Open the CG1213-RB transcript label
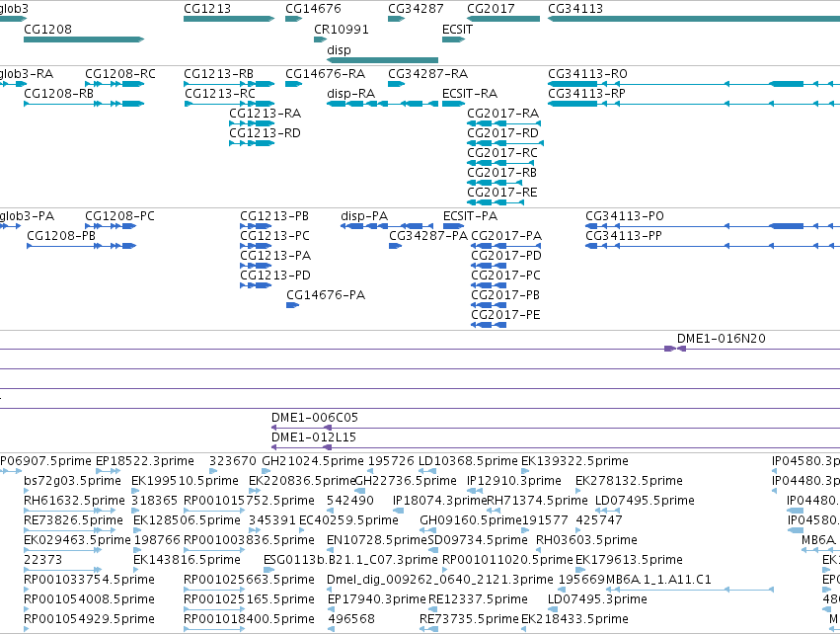The width and height of the screenshot is (840, 634). coord(218,73)
